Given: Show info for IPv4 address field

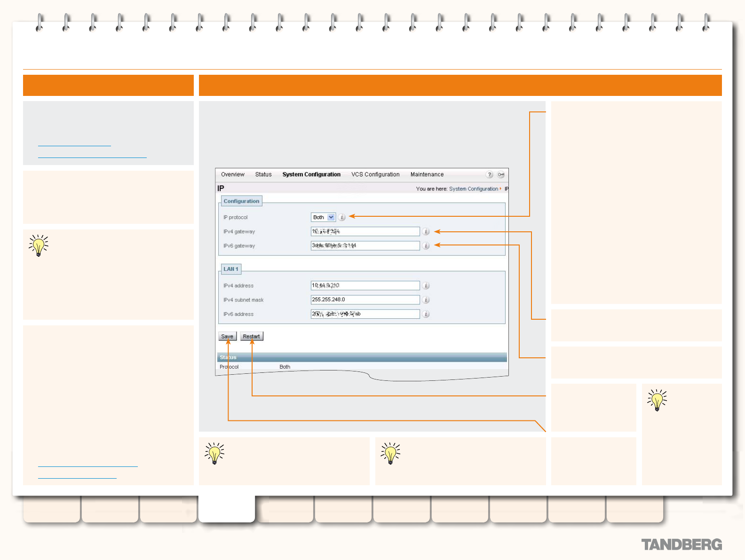Looking at the screenshot, I should (426, 285).
